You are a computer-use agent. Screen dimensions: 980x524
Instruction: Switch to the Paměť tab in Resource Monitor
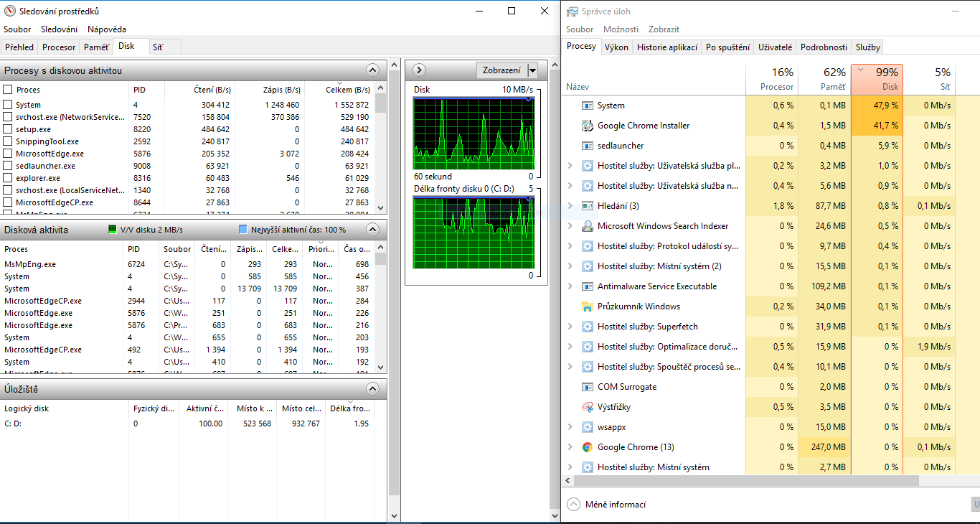coord(97,47)
